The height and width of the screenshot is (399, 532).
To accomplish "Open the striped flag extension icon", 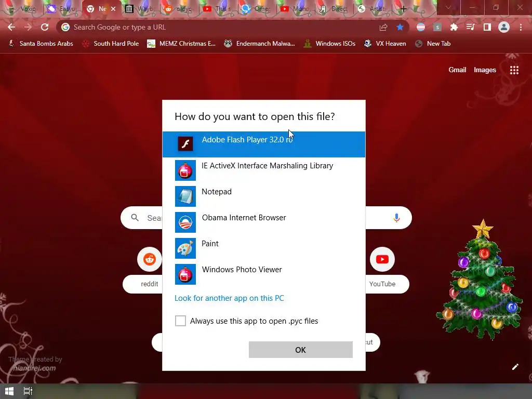I will tap(421, 27).
